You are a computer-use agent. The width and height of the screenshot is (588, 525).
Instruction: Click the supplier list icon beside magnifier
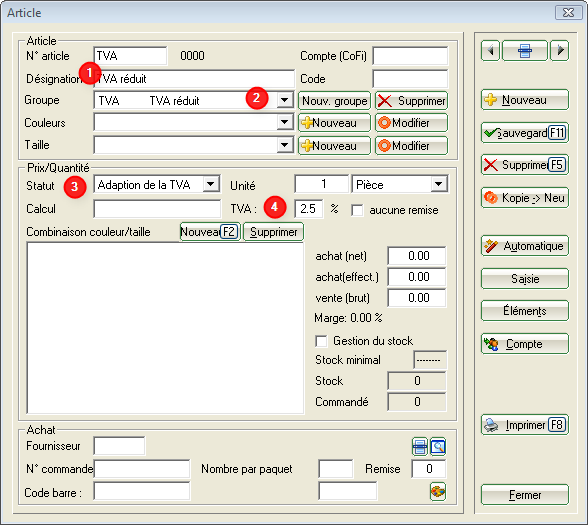tap(420, 447)
